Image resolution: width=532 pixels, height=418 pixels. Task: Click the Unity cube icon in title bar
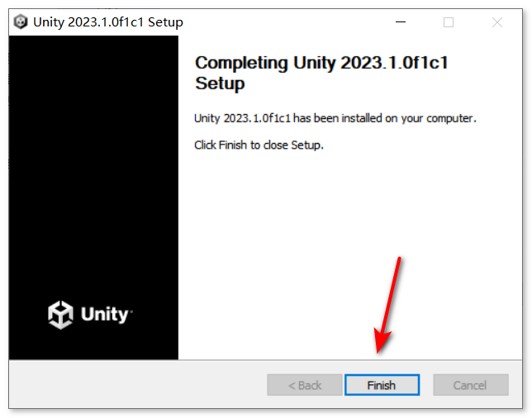click(21, 22)
